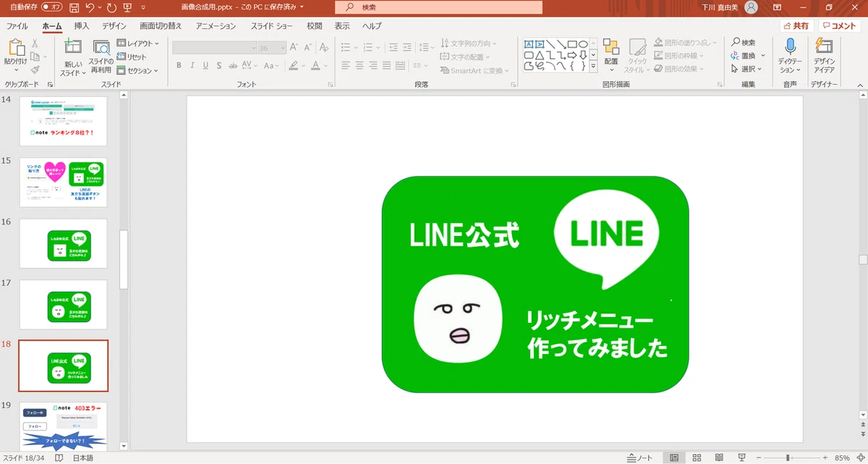Toggle Bold formatting
This screenshot has height=464, width=868.
click(x=179, y=65)
